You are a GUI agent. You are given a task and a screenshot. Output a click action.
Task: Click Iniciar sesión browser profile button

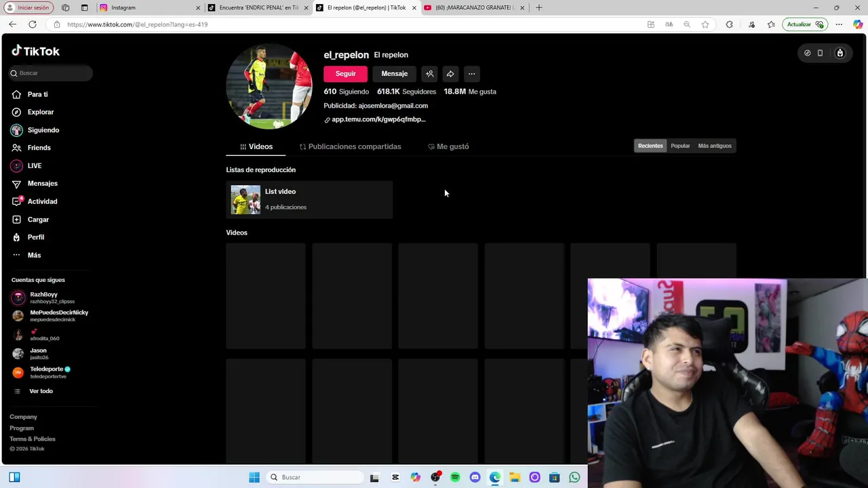pyautogui.click(x=28, y=7)
